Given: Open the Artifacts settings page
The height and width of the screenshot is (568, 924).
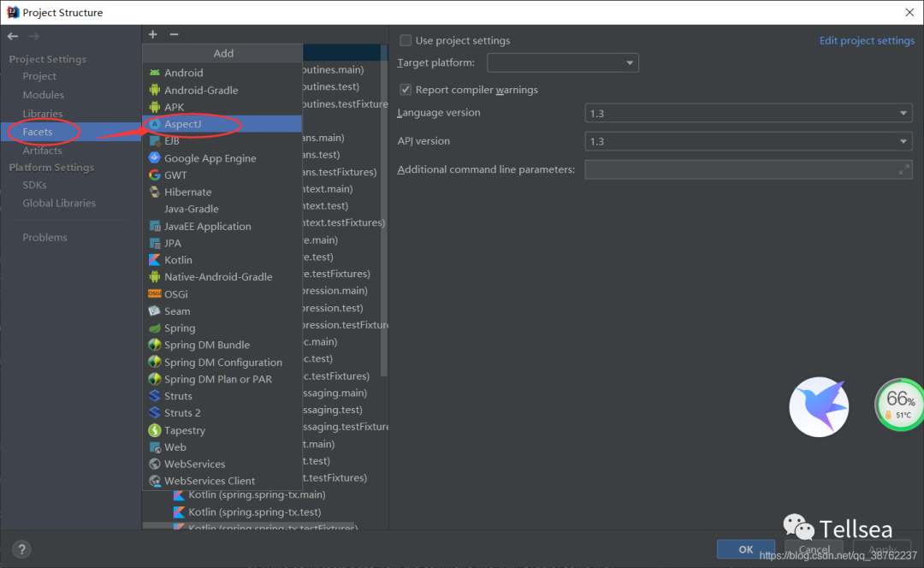Looking at the screenshot, I should click(x=42, y=151).
